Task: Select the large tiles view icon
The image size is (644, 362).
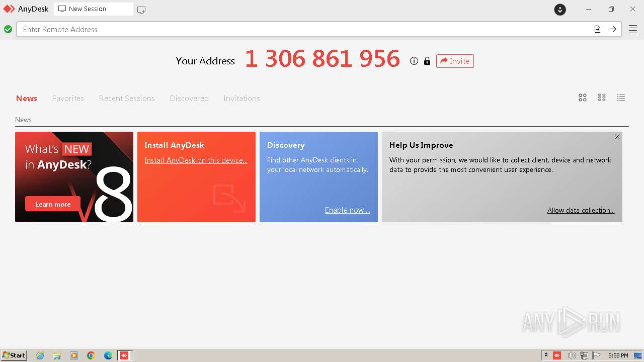Action: 583,98
